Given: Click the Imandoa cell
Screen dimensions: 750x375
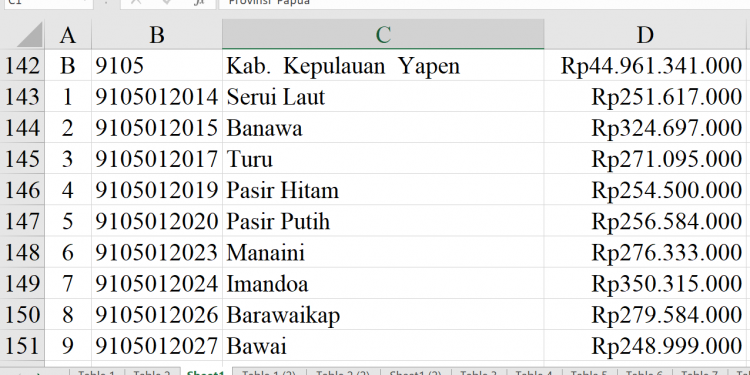Looking at the screenshot, I should [x=383, y=283].
